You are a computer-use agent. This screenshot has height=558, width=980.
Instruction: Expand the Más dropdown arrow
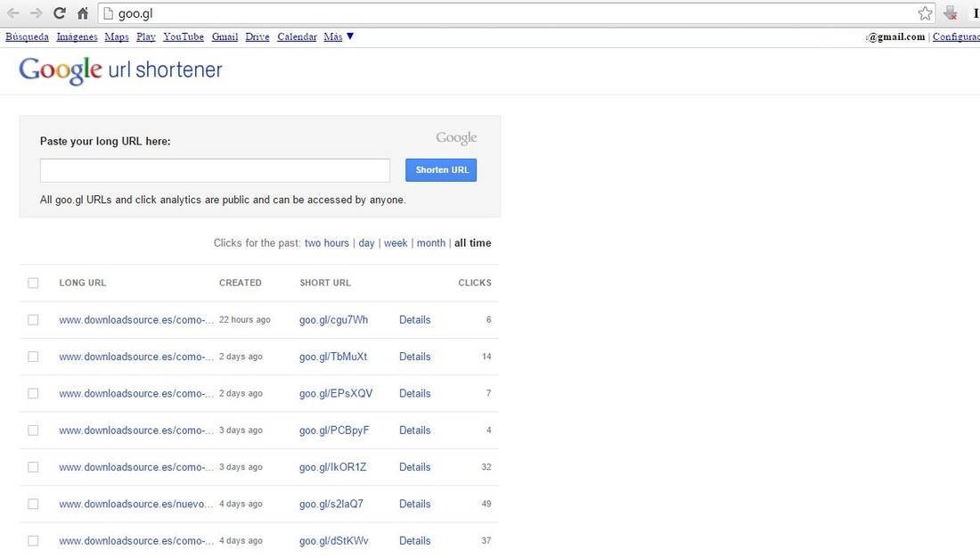[x=350, y=37]
